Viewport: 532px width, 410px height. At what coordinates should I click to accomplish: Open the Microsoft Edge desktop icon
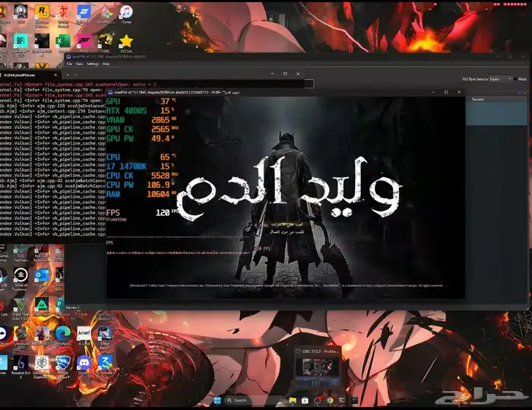(63, 334)
